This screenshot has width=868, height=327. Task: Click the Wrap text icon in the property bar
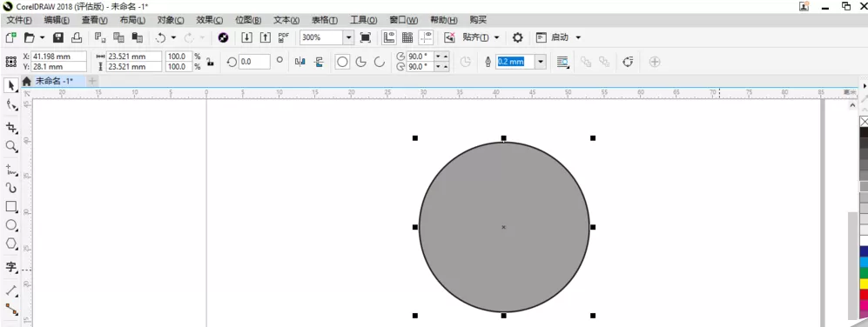pos(562,62)
